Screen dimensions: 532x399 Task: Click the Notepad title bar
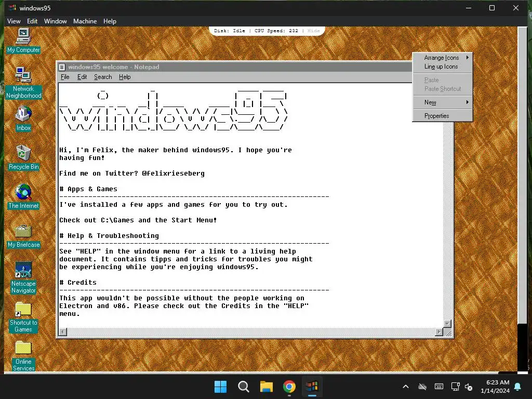click(235, 67)
